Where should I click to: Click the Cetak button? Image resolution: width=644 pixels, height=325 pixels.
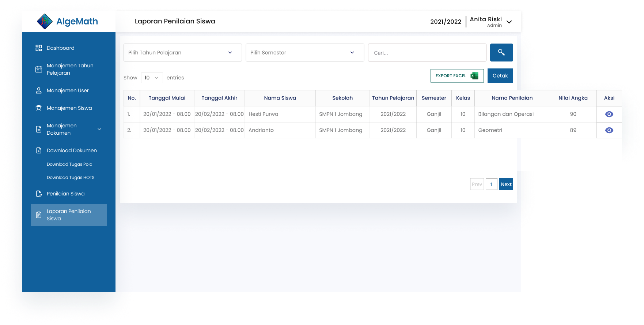click(x=500, y=76)
